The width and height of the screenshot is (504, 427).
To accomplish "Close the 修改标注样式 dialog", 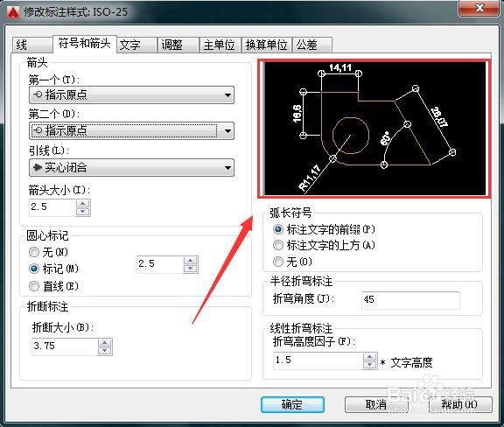I will (479, 8).
